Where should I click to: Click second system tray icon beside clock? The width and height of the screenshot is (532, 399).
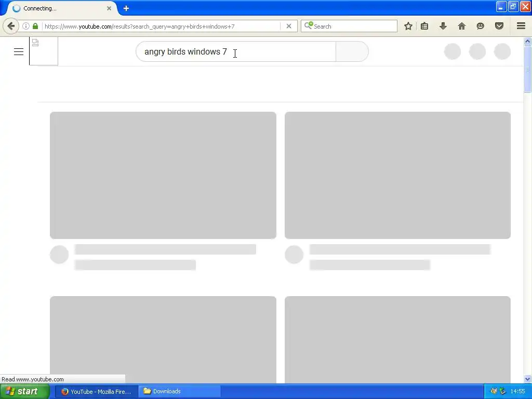tap(502, 391)
